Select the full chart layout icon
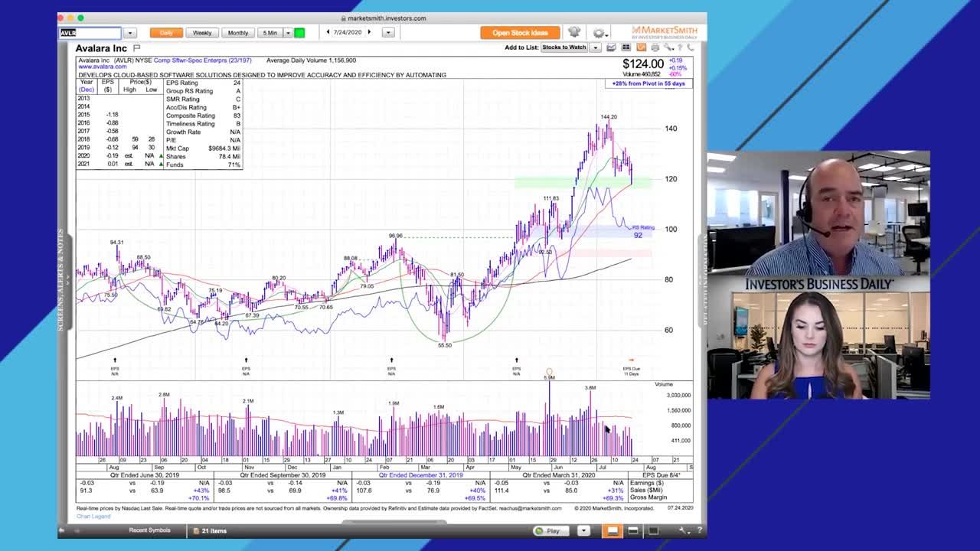 [653, 530]
